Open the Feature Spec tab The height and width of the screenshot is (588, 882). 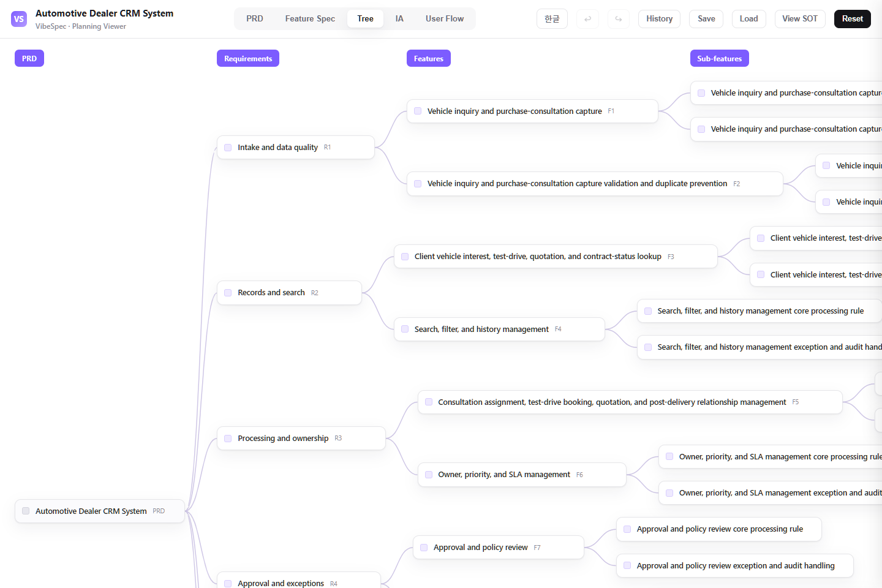310,19
